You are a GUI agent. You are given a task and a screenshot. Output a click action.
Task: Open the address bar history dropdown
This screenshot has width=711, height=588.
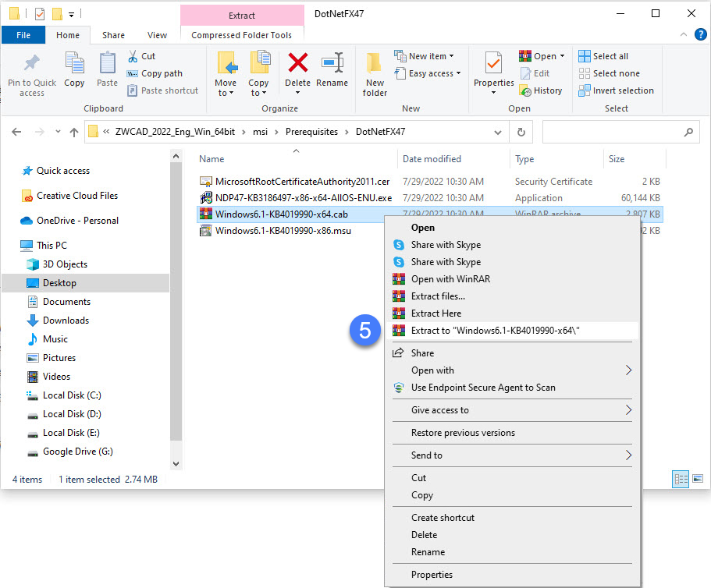tap(498, 132)
